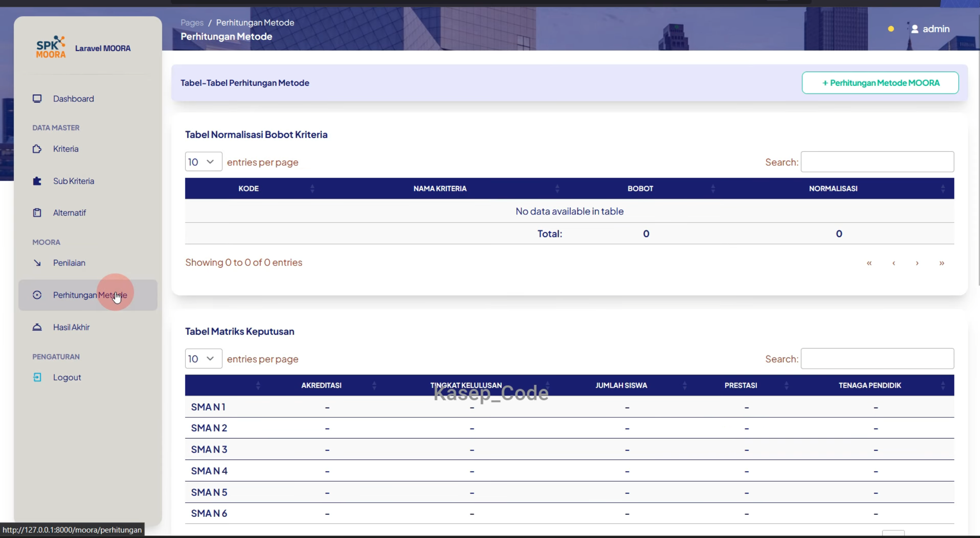Image resolution: width=980 pixels, height=538 pixels.
Task: Click the Pages breadcrumb link
Action: click(x=192, y=23)
